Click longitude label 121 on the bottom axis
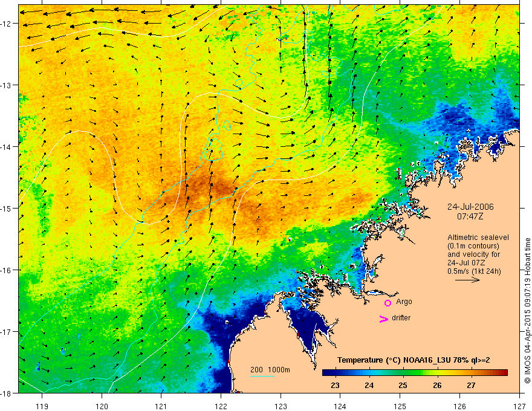This screenshot has width=532, height=411. 161,406
